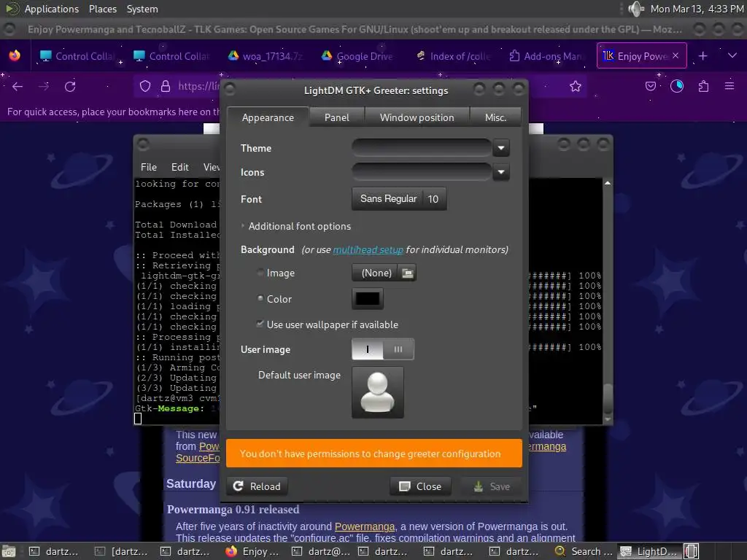Switch to the dartz@… taskbar entry
Viewport: 747px width, 560px height.
320,551
